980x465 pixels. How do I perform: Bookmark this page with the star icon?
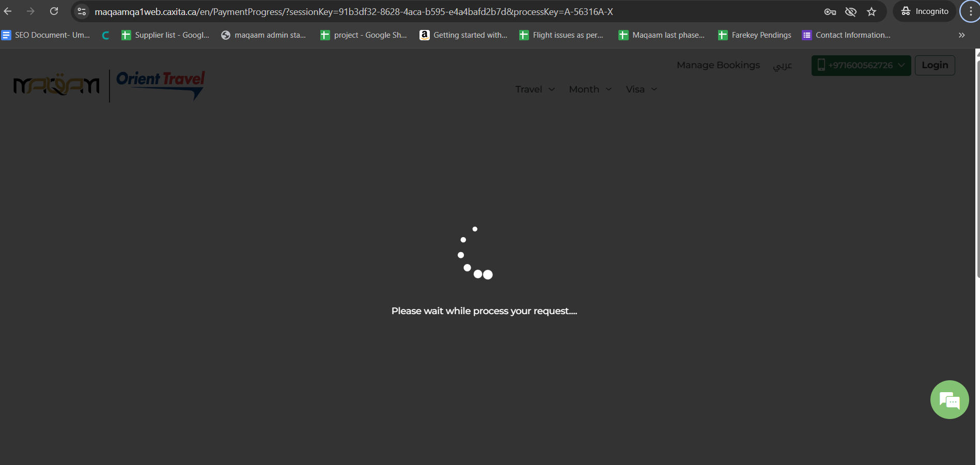click(872, 11)
